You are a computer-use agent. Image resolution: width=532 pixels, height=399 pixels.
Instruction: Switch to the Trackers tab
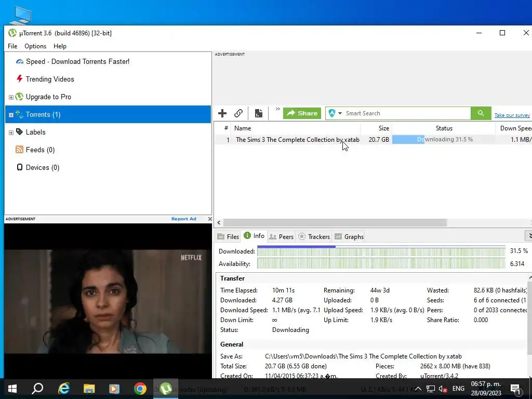coord(314,237)
